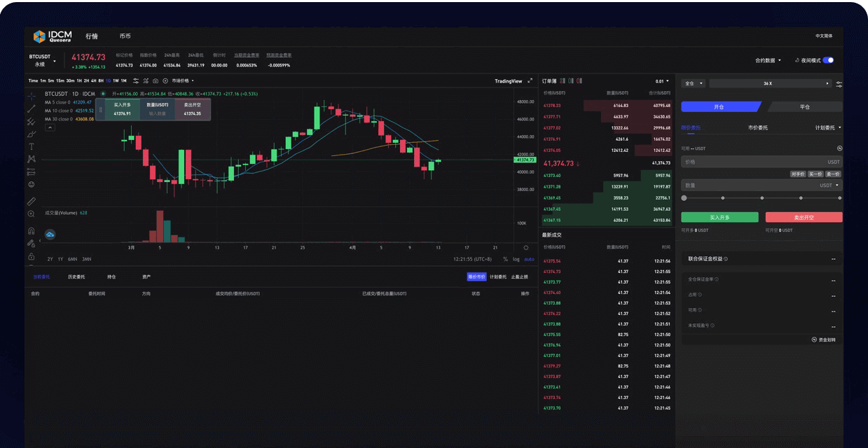Click the magnet snap icon in left toolbar
The width and height of the screenshot is (868, 448).
[x=31, y=231]
